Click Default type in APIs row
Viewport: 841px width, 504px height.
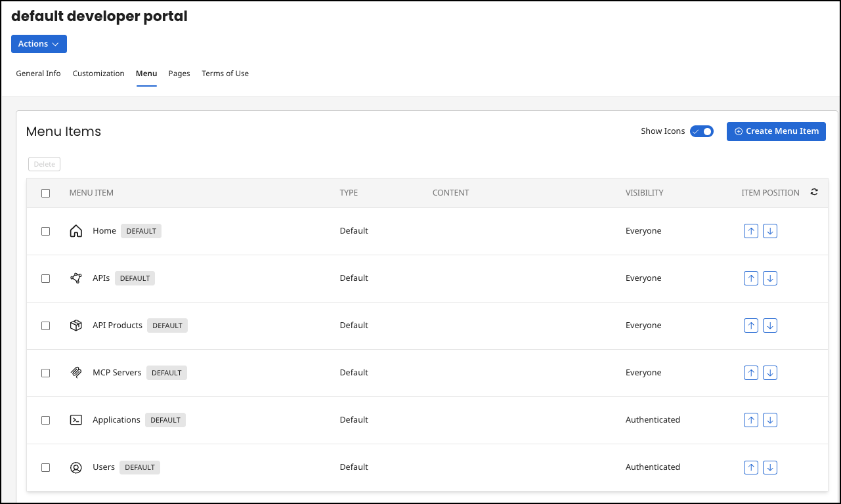354,278
